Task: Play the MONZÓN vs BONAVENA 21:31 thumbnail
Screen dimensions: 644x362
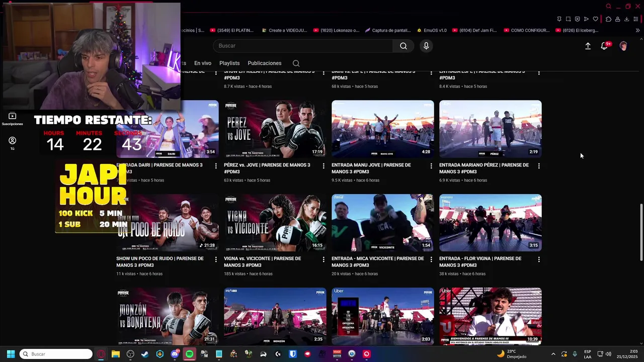Action: pyautogui.click(x=168, y=316)
